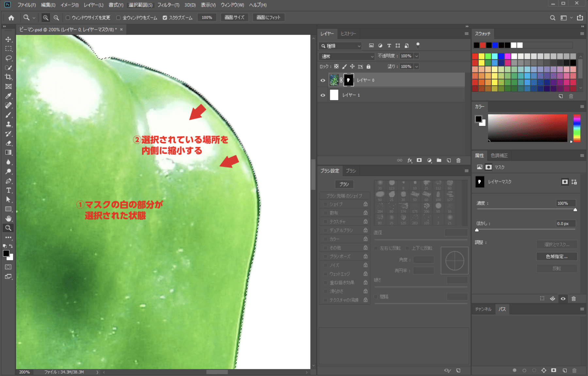Select the Eyedropper tool
This screenshot has height=376, width=588.
click(8, 96)
